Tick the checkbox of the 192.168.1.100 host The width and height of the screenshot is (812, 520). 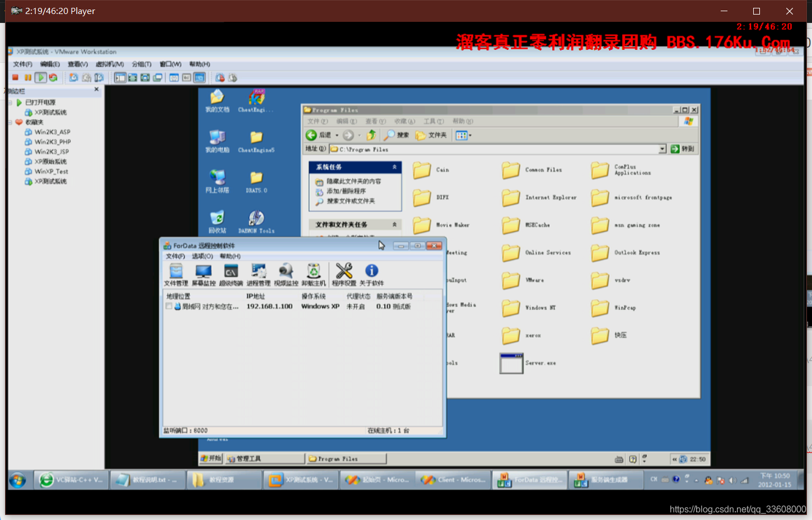[169, 307]
